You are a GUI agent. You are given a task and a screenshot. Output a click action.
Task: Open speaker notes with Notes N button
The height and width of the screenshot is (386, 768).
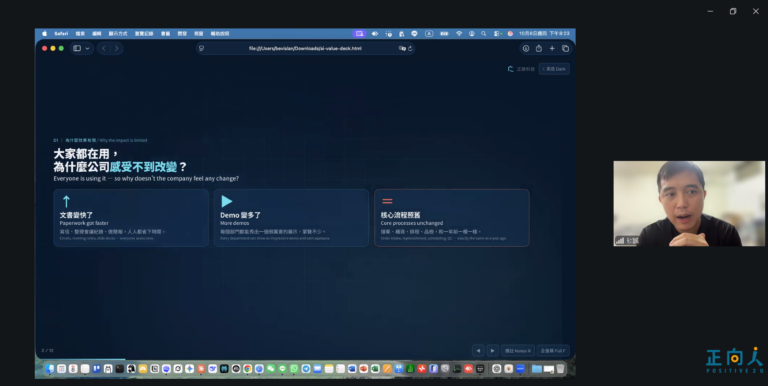(x=518, y=350)
